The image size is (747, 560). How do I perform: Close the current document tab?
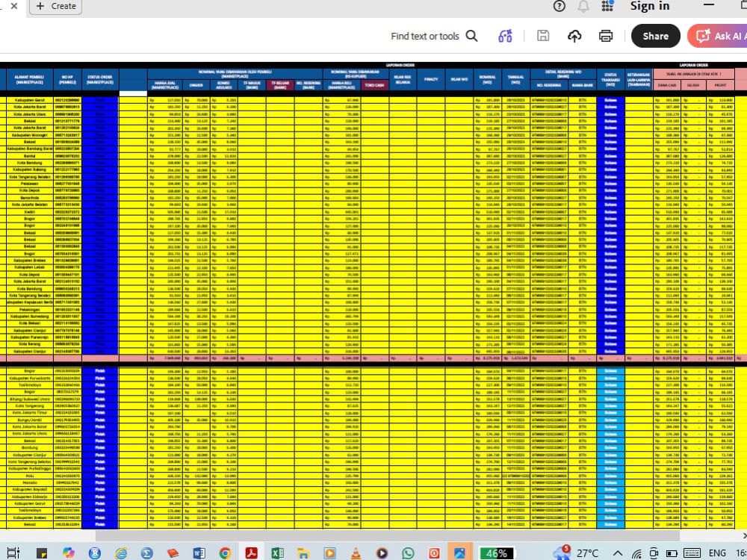coord(13,6)
